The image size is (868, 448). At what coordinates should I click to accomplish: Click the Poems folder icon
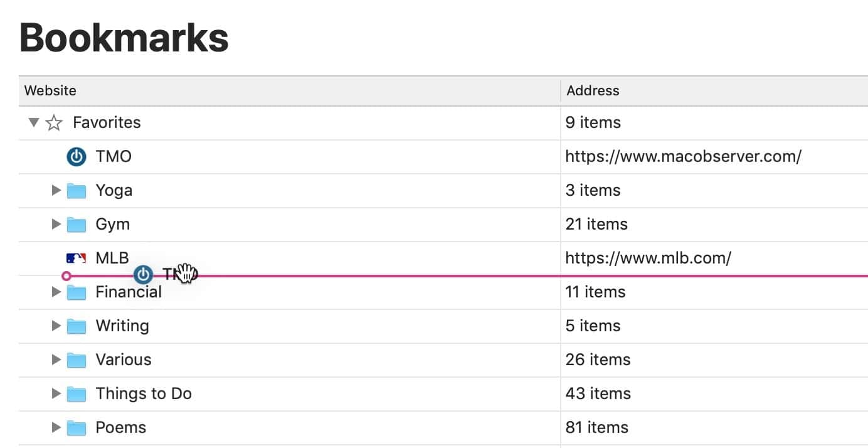pyautogui.click(x=76, y=428)
